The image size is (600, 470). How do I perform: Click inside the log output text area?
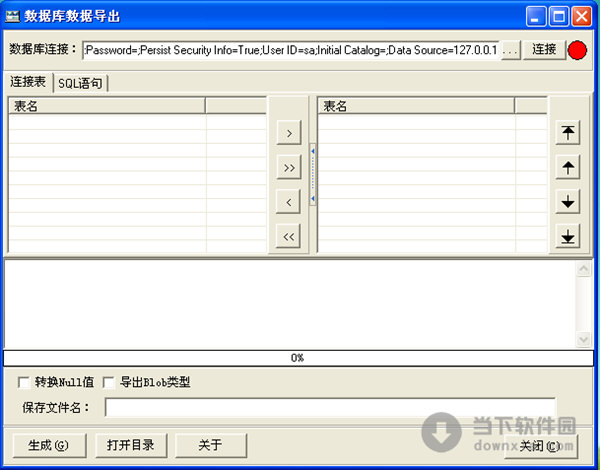(290, 304)
